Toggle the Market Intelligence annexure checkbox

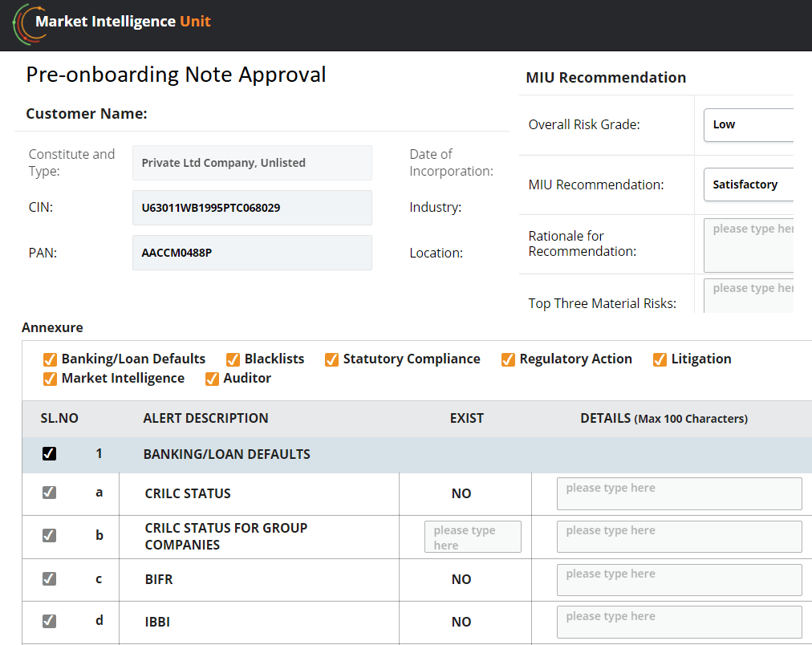[x=50, y=379]
